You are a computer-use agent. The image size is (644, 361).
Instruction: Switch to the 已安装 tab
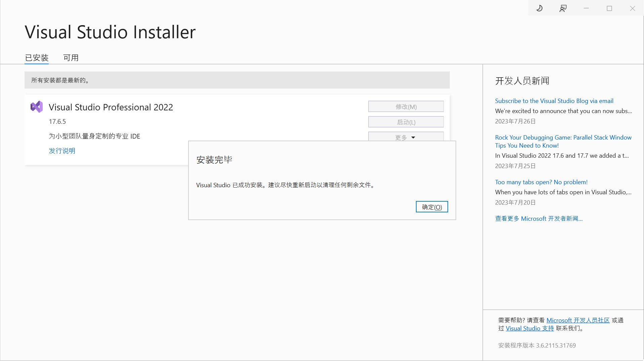click(37, 58)
